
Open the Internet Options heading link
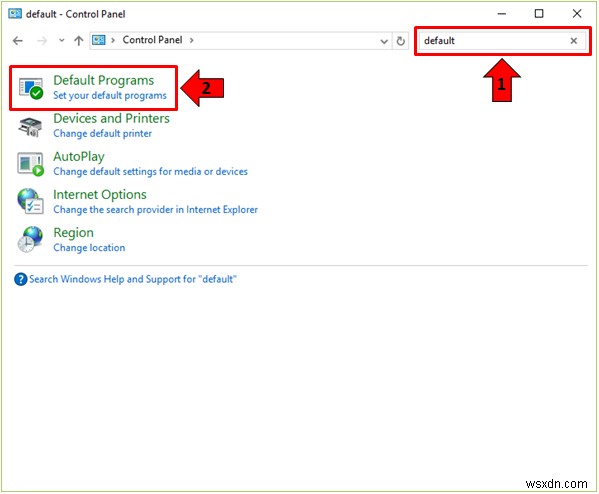pyautogui.click(x=100, y=195)
